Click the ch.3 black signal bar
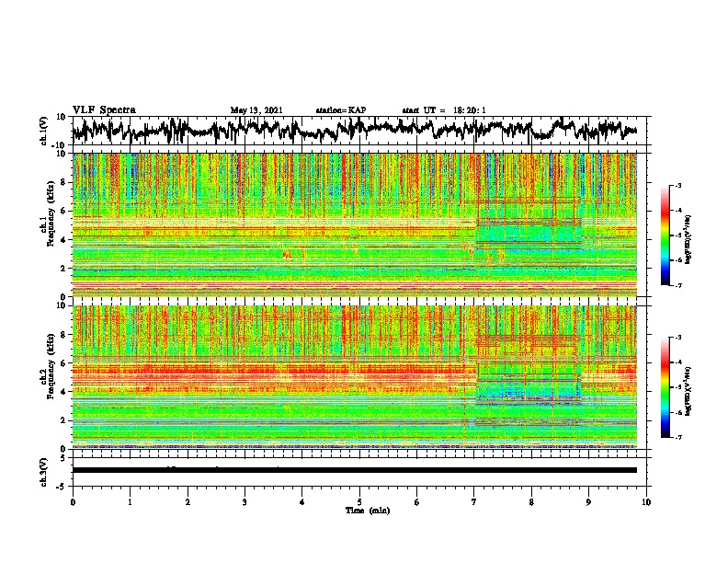Screen dimensions: 728x563 click(x=355, y=470)
